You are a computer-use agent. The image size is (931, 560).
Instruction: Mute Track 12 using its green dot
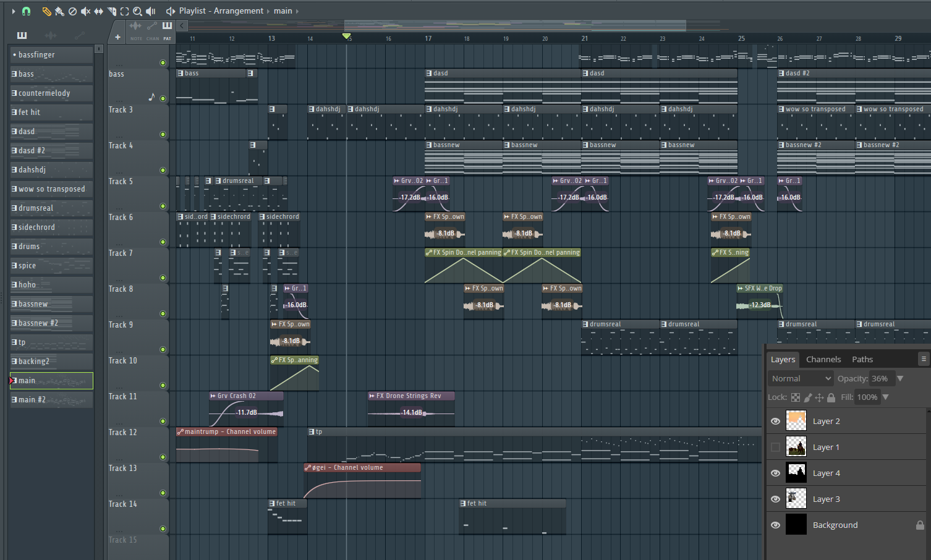click(x=163, y=457)
